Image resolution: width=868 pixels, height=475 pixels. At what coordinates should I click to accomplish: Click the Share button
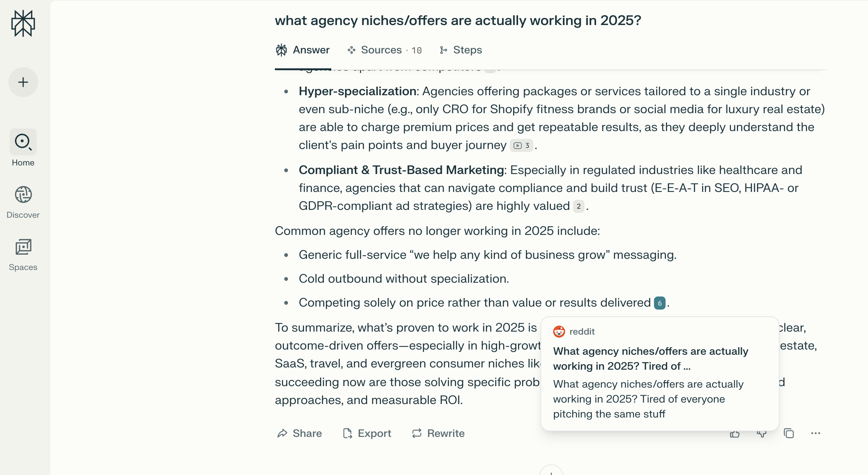point(299,433)
